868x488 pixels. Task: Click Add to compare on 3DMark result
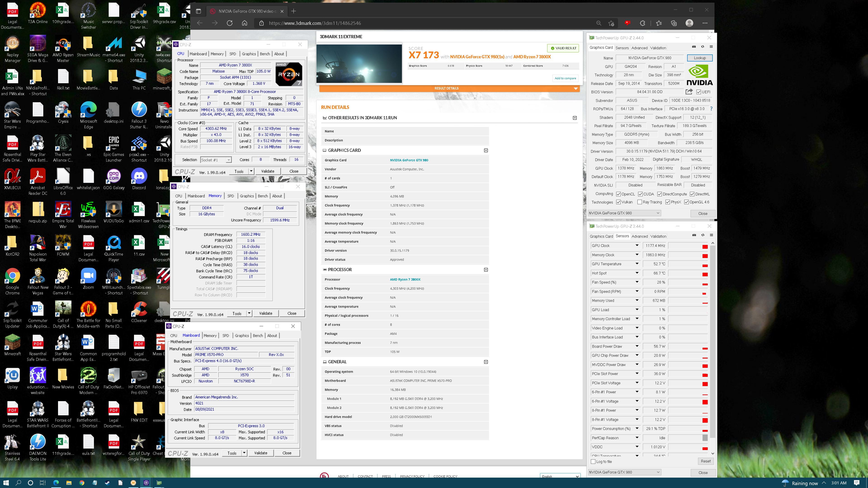[x=565, y=78]
